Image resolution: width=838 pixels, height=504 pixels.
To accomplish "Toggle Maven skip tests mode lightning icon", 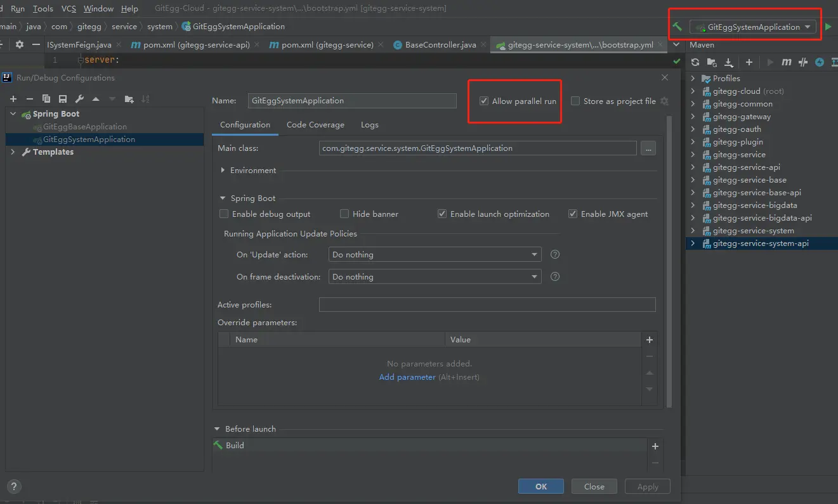I will pos(820,62).
